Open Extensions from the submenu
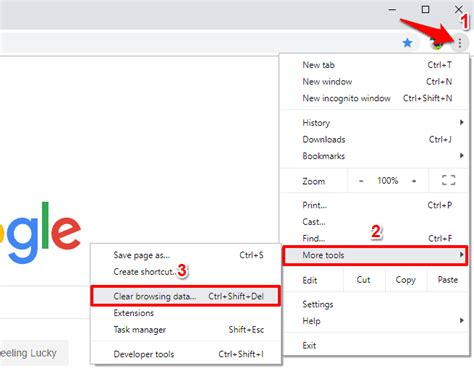This screenshot has height=376, width=474. 186,313
